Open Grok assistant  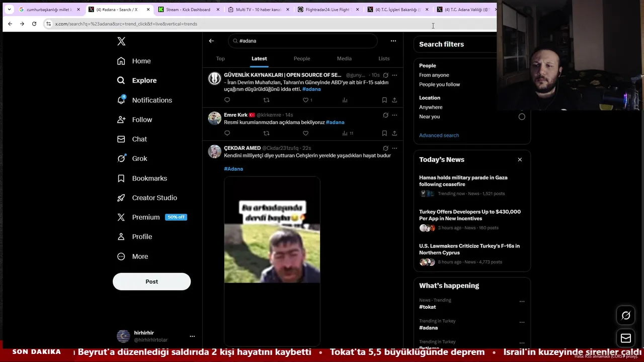click(x=132, y=158)
